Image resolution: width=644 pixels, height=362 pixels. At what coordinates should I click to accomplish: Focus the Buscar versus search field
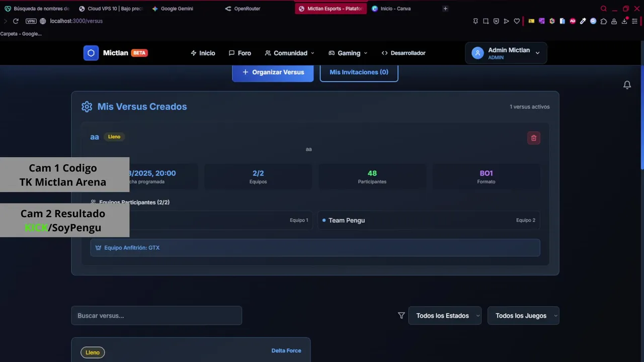coord(156,316)
